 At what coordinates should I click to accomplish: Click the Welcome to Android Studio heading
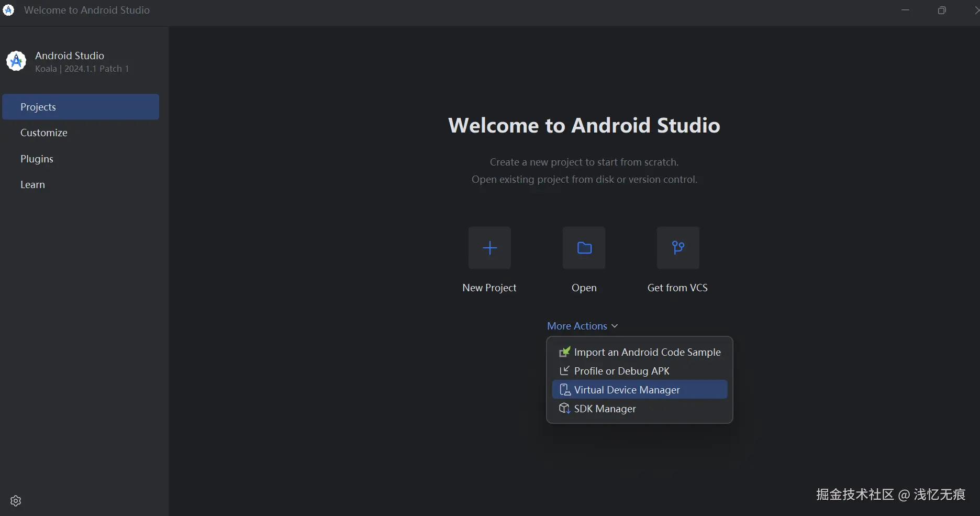pyautogui.click(x=584, y=125)
